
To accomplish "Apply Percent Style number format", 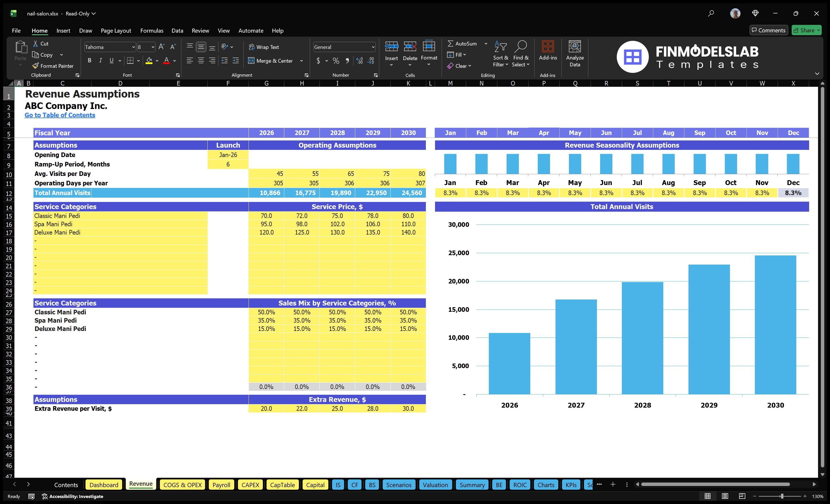I will coord(335,61).
